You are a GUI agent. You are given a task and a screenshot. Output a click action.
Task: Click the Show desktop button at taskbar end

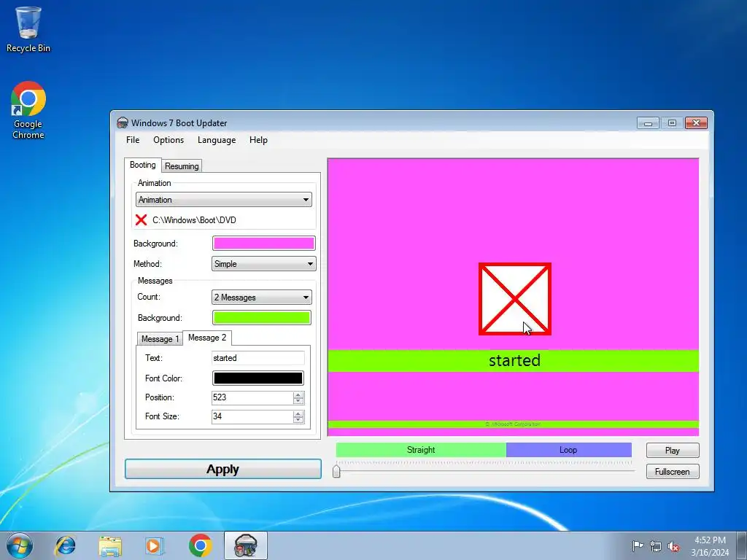pos(742,545)
